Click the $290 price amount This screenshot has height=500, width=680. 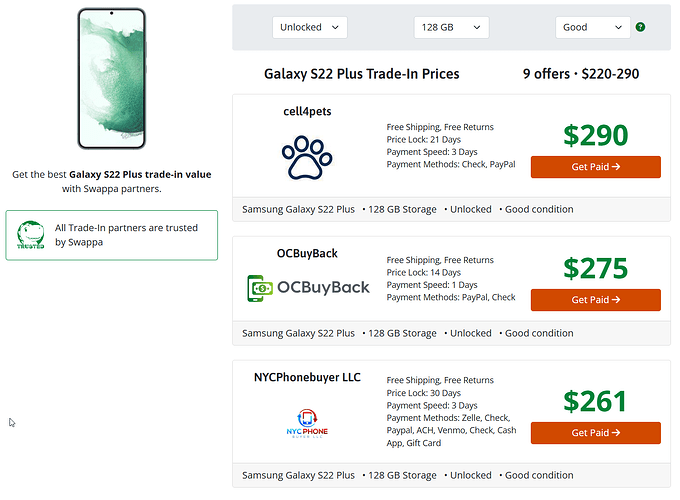pos(595,135)
